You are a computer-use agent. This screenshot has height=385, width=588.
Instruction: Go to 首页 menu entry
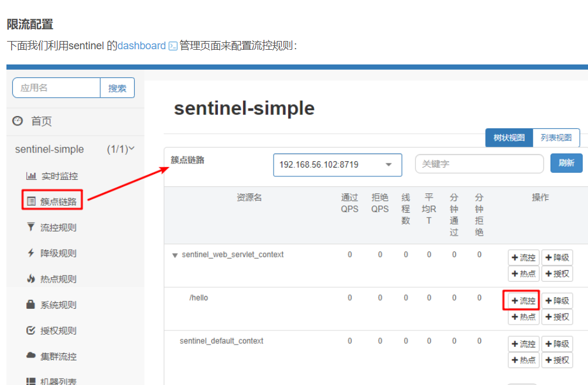(41, 121)
